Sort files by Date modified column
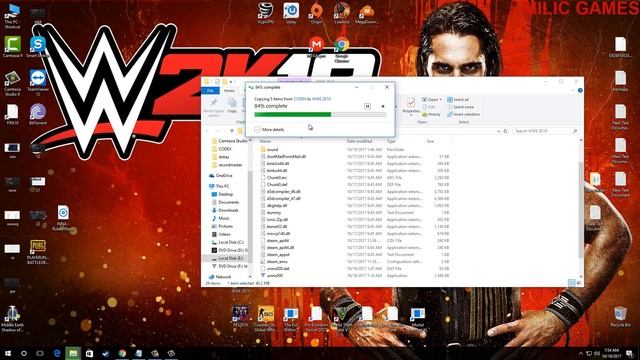 [359, 141]
